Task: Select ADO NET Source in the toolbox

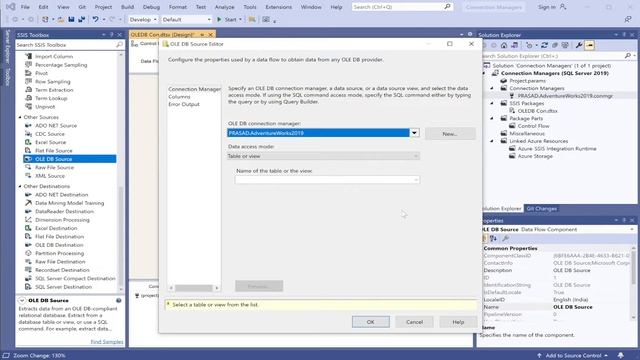Action: pyautogui.click(x=56, y=125)
